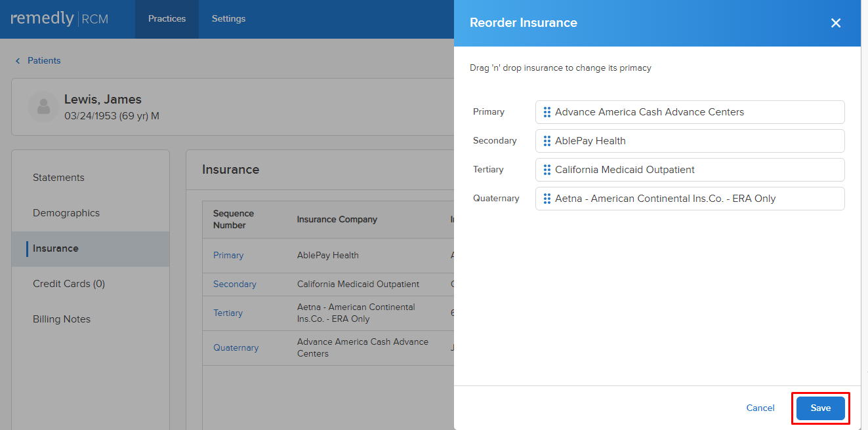Click the Primary label in reorder panel
Screen dimensions: 868x430
489,112
